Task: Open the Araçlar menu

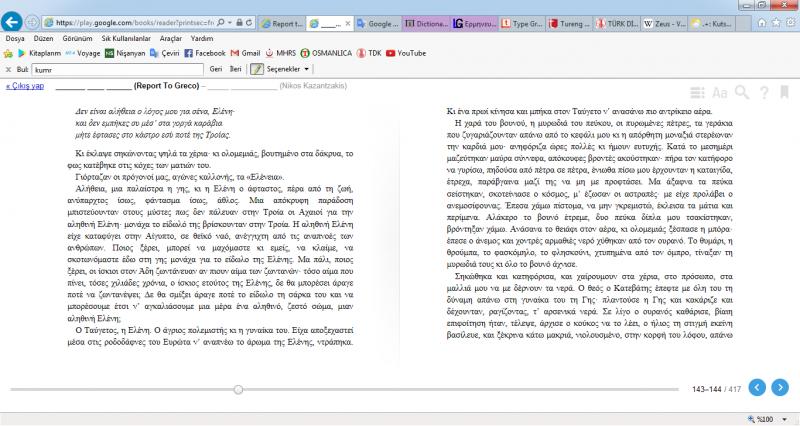Action: point(170,38)
